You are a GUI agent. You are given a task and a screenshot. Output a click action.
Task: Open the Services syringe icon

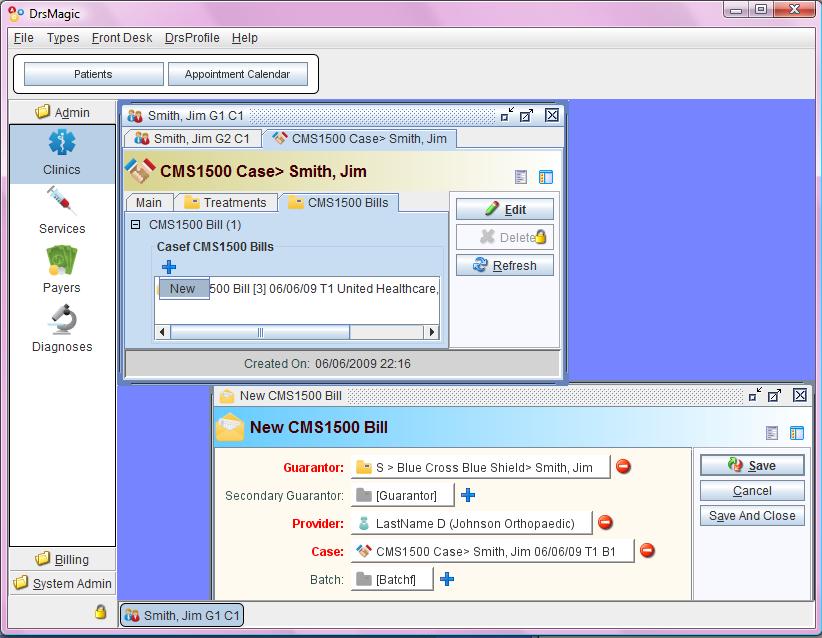(x=62, y=201)
